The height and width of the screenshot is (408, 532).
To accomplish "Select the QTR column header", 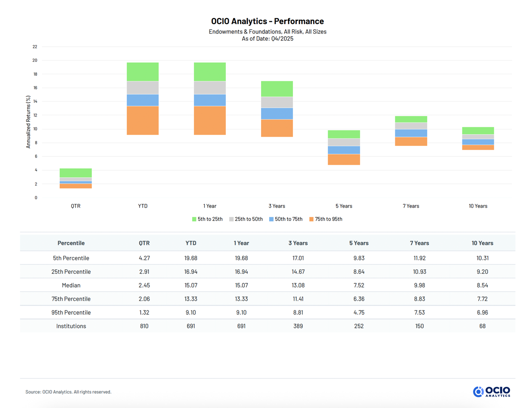I will (x=144, y=243).
